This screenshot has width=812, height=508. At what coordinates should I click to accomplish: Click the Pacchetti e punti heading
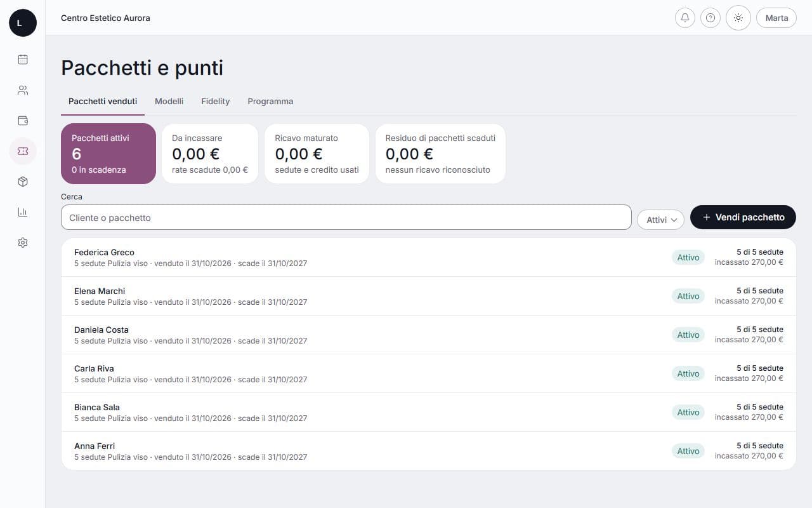(142, 68)
